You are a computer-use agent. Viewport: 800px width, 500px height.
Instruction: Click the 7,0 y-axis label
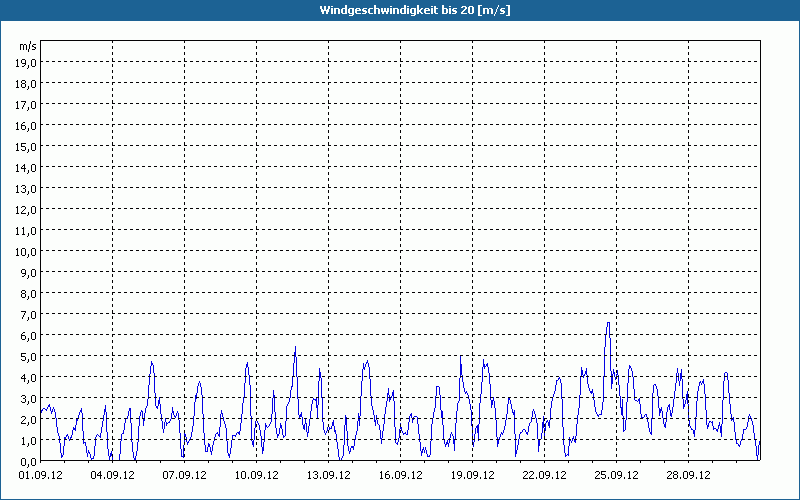28,315
